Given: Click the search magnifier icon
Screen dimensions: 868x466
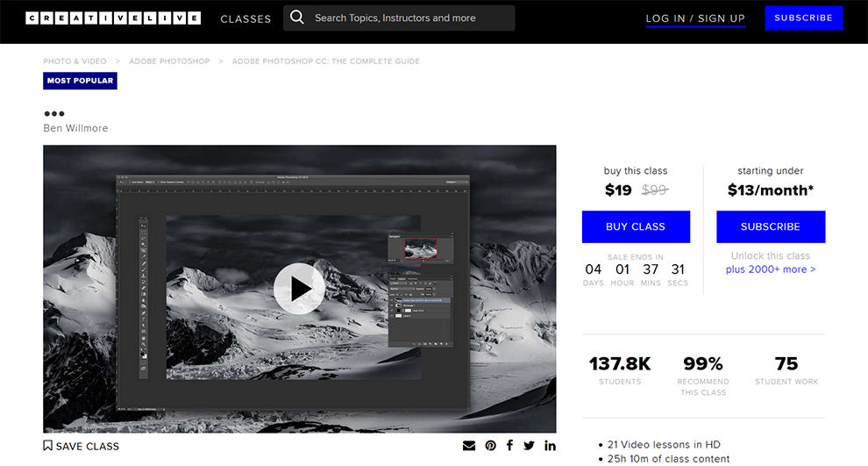Looking at the screenshot, I should [297, 18].
